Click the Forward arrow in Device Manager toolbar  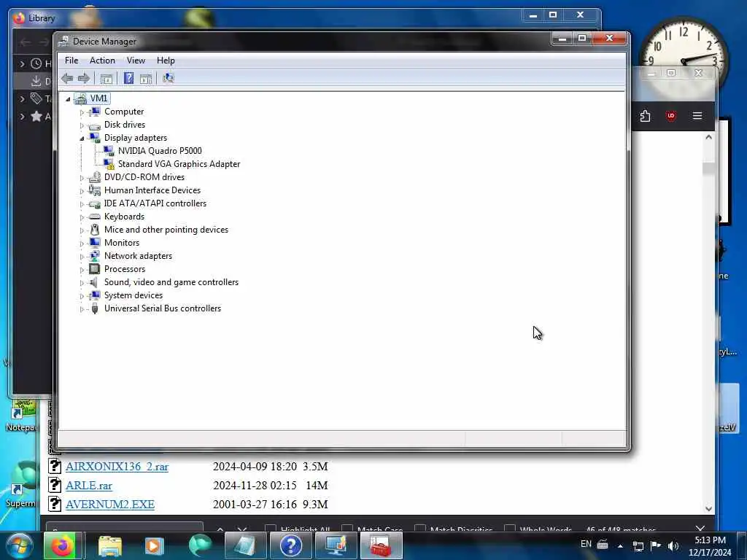pos(84,79)
